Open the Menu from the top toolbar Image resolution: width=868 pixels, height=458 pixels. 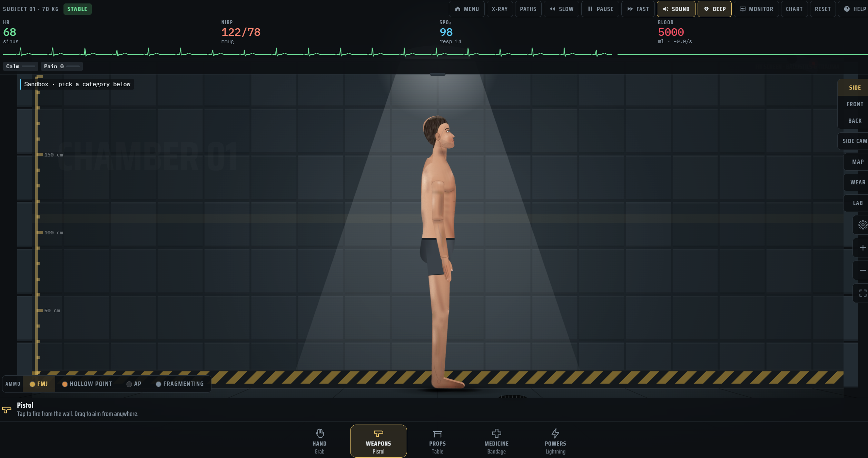point(466,9)
